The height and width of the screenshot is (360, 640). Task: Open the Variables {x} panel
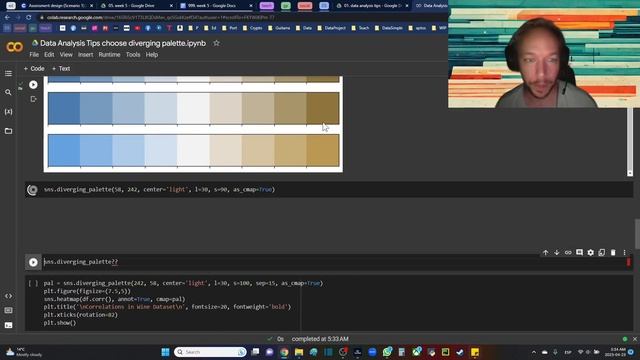tap(8, 111)
